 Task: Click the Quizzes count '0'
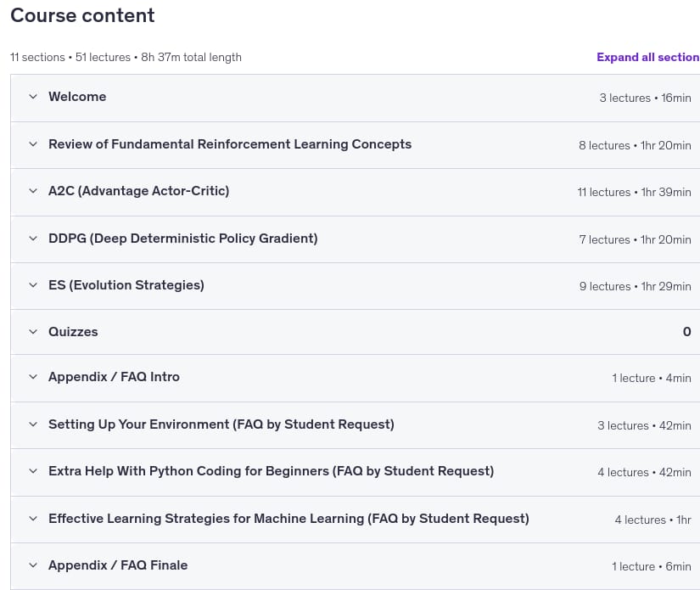686,331
